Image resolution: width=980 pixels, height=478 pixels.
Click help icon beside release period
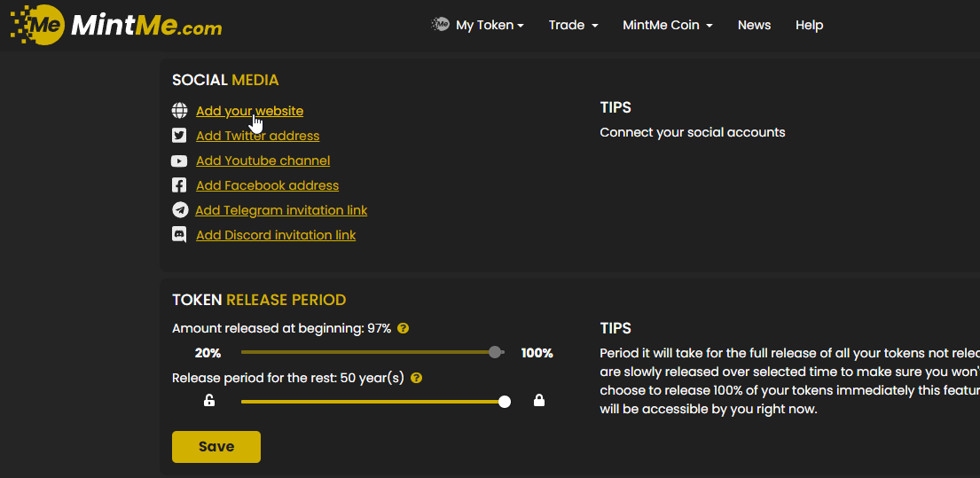[x=417, y=378]
